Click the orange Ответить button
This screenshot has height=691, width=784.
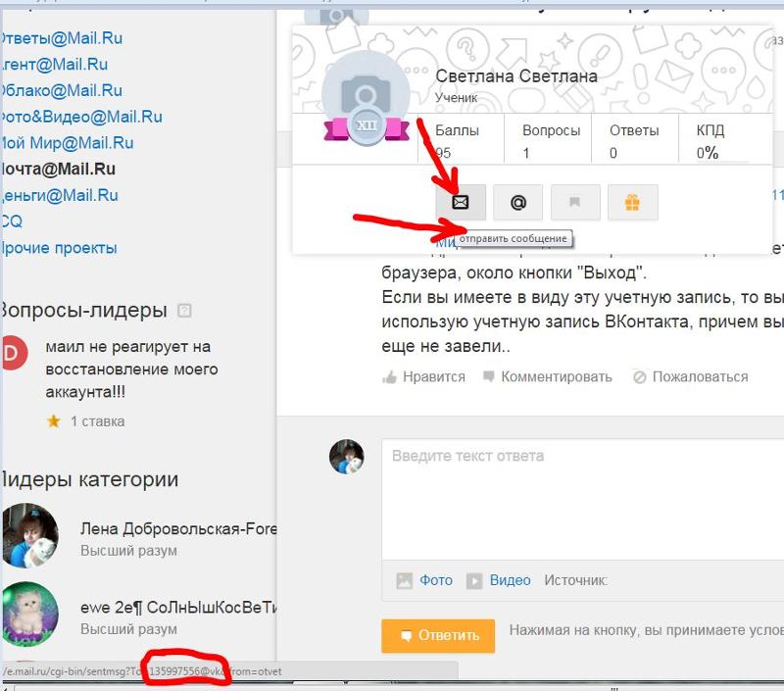438,636
